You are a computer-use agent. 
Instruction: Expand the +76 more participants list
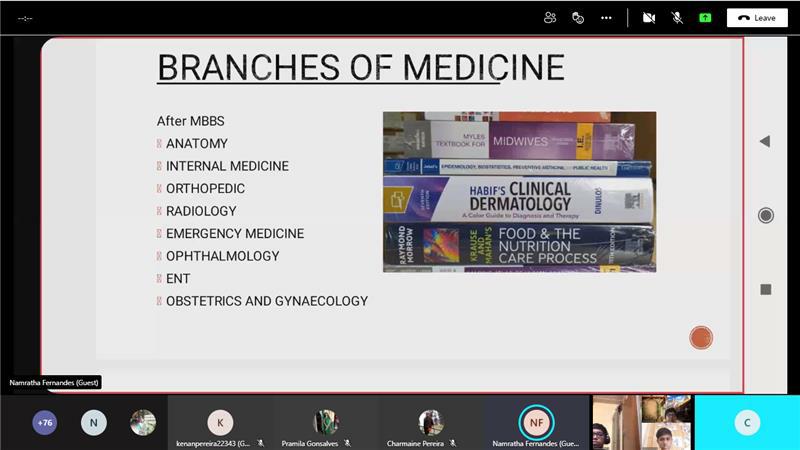[x=45, y=422]
